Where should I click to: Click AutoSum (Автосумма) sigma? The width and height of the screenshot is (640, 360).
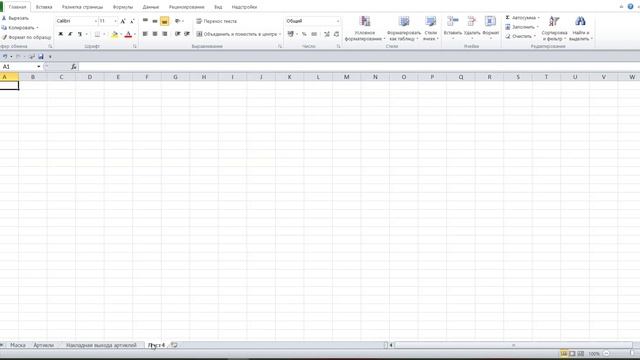(x=522, y=18)
